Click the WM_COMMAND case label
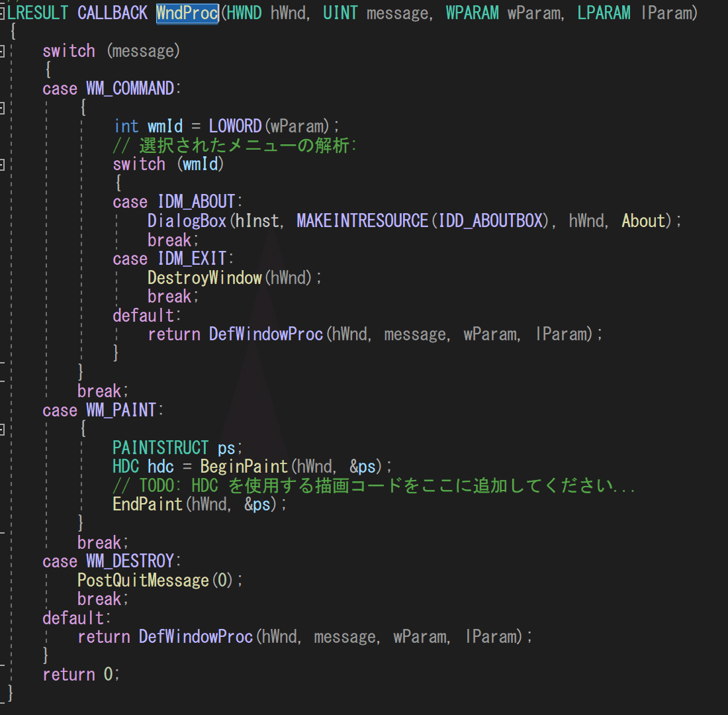The image size is (728, 715). [130, 88]
